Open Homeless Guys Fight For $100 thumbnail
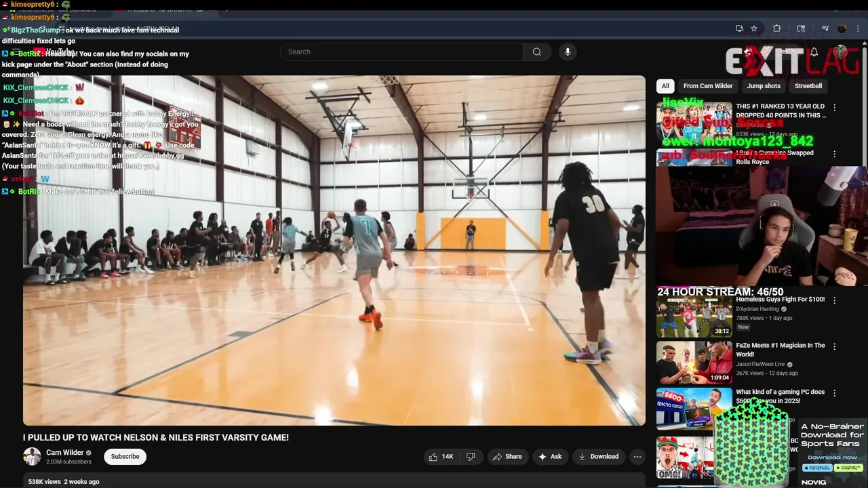 click(x=694, y=317)
